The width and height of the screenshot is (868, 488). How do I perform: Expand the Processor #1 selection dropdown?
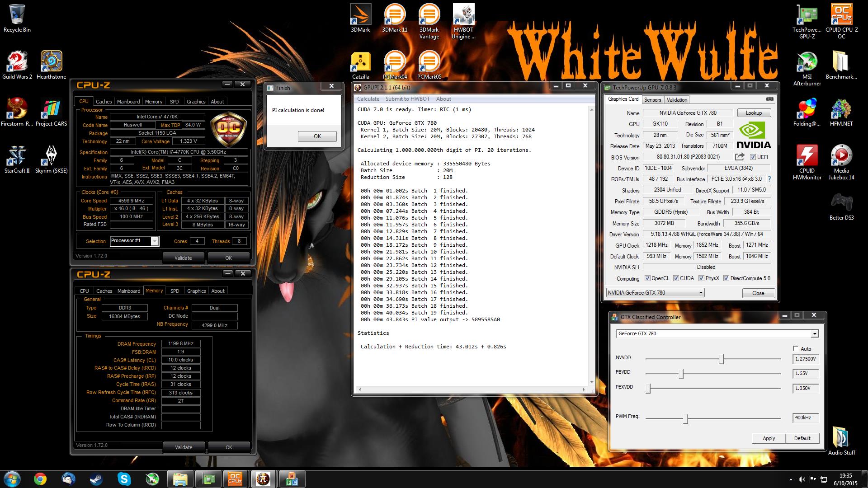pos(155,241)
